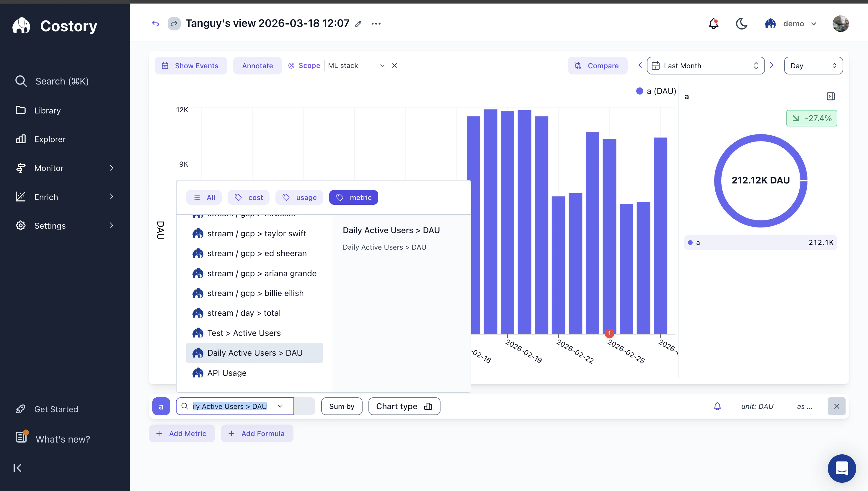868x491 pixels.
Task: Collapse the side panel with the panel icon
Action: pyautogui.click(x=830, y=96)
